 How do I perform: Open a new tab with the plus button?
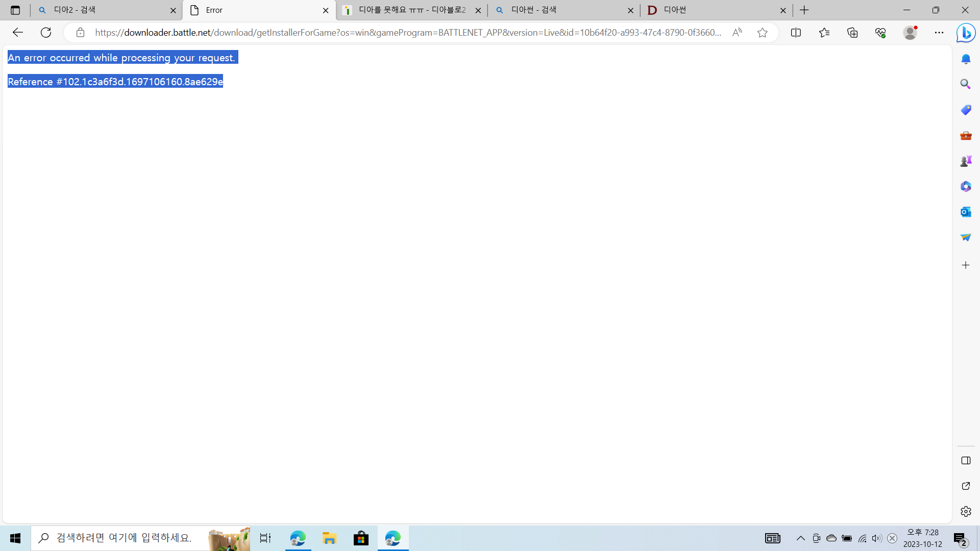(x=804, y=10)
